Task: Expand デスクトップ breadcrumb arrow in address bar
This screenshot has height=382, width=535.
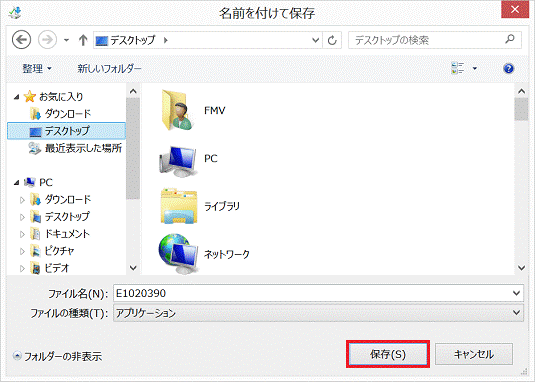Action: [x=165, y=40]
